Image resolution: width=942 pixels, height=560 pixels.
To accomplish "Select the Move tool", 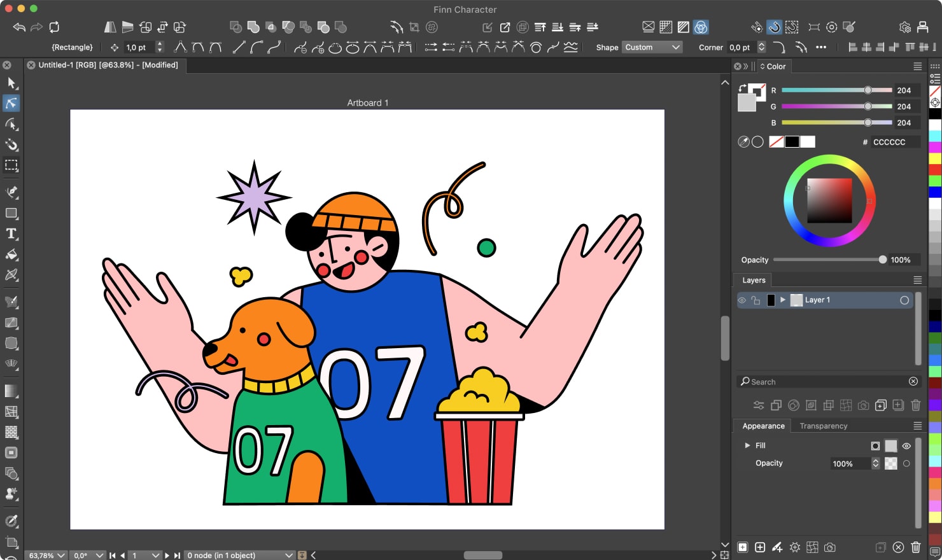I will [x=10, y=82].
